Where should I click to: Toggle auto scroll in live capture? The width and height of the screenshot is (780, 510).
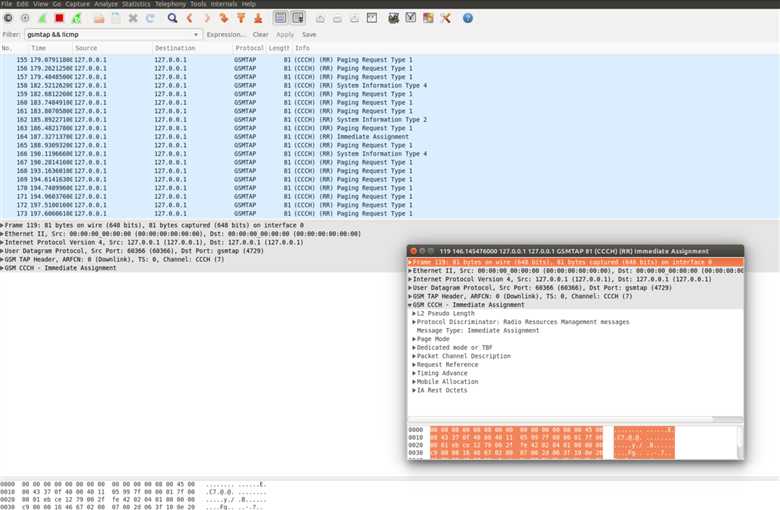[298, 18]
